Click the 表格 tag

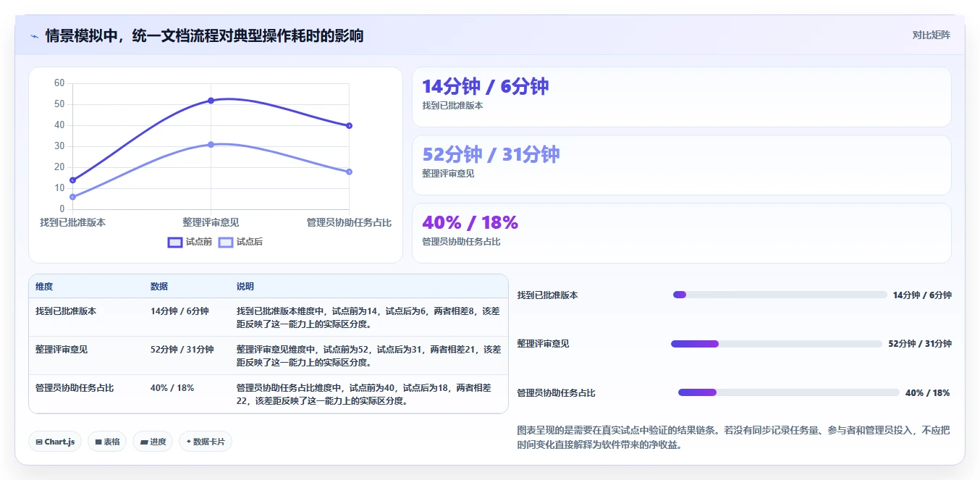[107, 442]
